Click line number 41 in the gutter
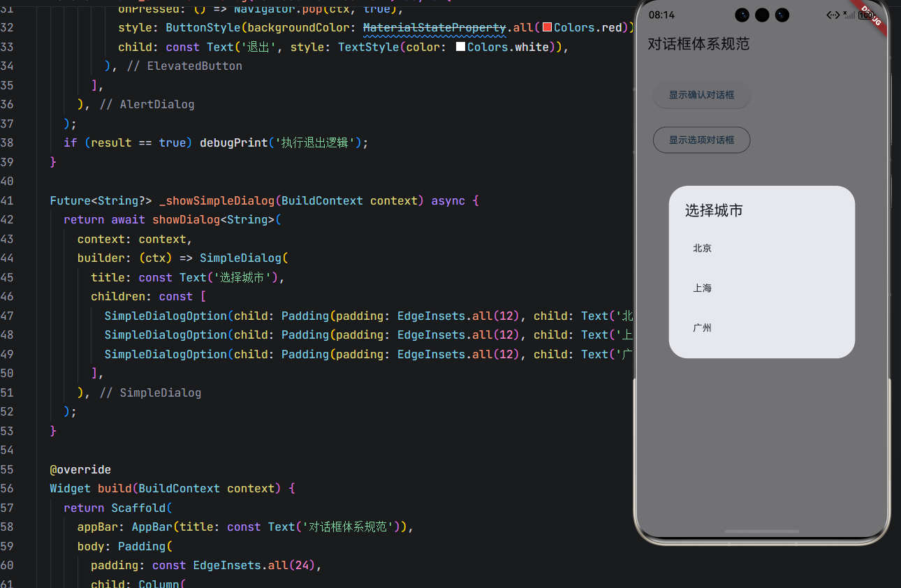Viewport: 901px width, 588px height. coord(7,200)
